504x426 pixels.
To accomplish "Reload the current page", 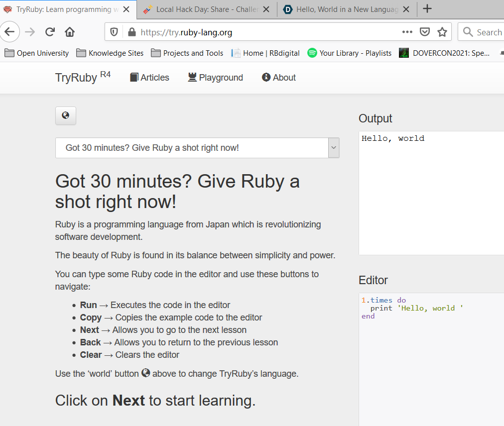I will pyautogui.click(x=50, y=32).
